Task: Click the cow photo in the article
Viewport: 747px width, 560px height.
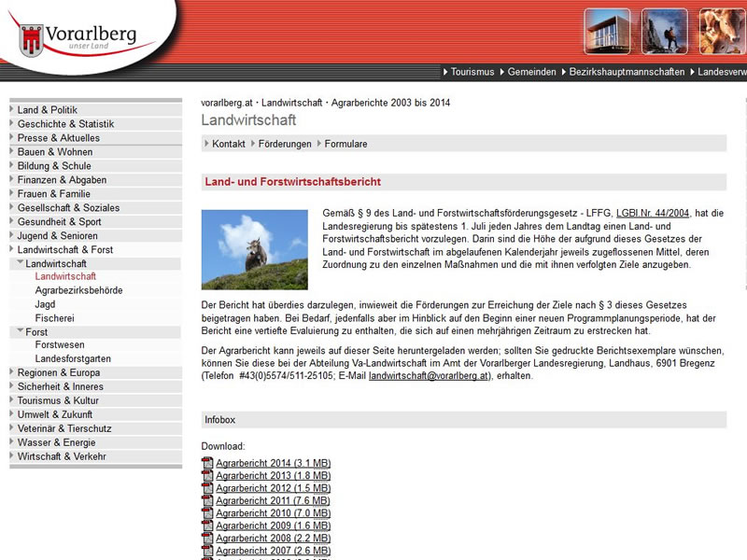Action: (x=254, y=249)
